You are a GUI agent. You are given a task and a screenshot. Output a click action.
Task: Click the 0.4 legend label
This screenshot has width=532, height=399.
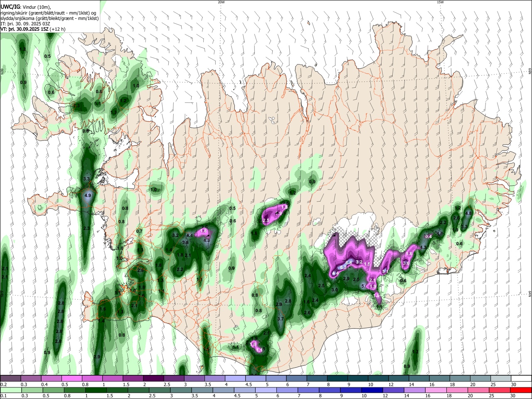44,384
